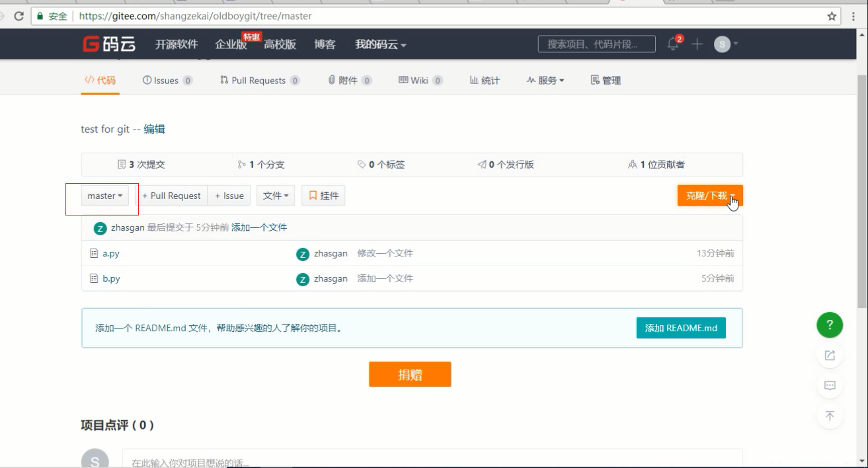Click the '5分钟前' timestamp in b.py row
Screen dimensions: 868x468
point(718,278)
